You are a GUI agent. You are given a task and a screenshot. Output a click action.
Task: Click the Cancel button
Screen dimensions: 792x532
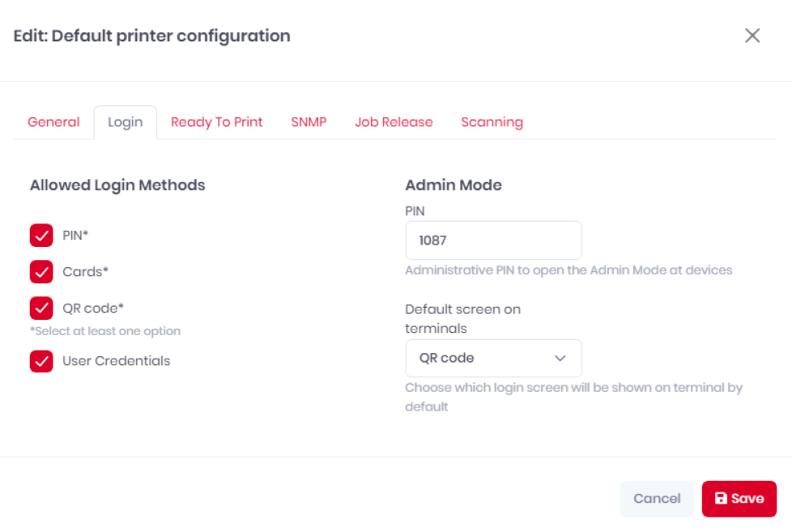click(657, 499)
